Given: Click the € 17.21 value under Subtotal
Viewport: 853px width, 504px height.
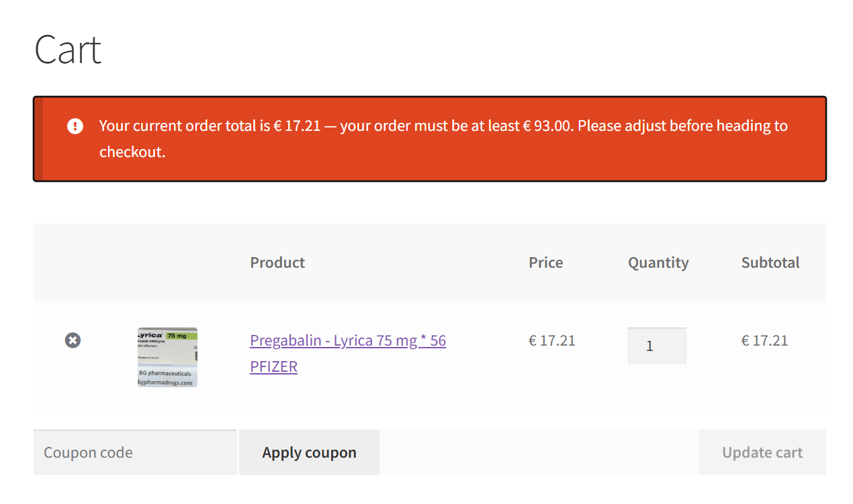Looking at the screenshot, I should 764,340.
